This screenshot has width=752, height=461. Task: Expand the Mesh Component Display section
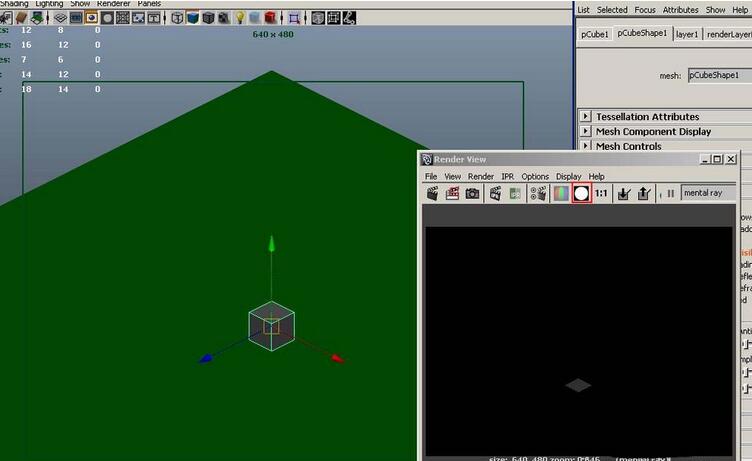click(x=586, y=132)
